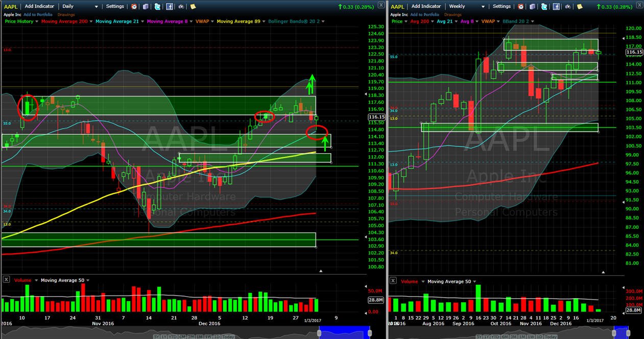Click the blue range slider below the daily chart

(x=346, y=332)
